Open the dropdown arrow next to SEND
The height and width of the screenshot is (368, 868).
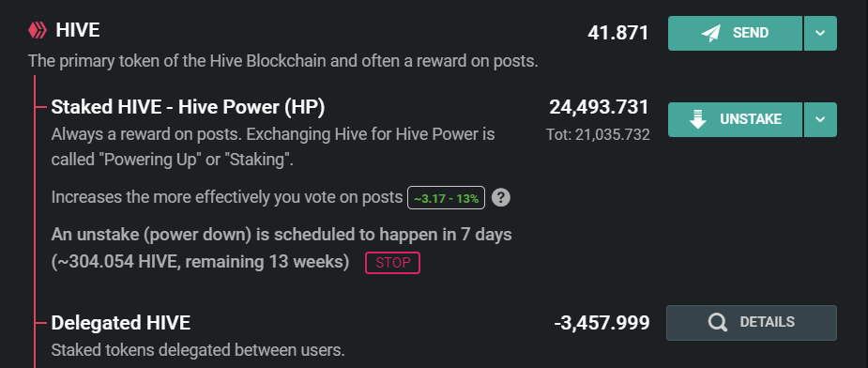pyautogui.click(x=820, y=33)
